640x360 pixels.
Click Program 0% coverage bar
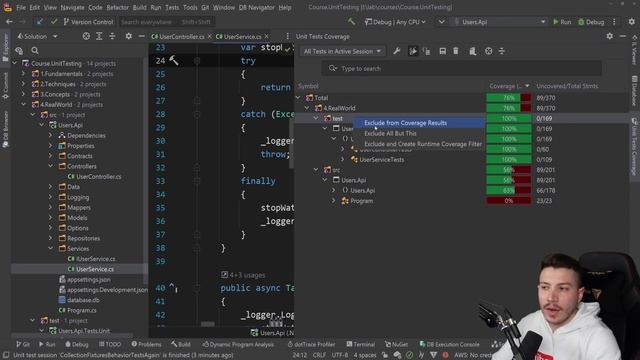click(509, 200)
